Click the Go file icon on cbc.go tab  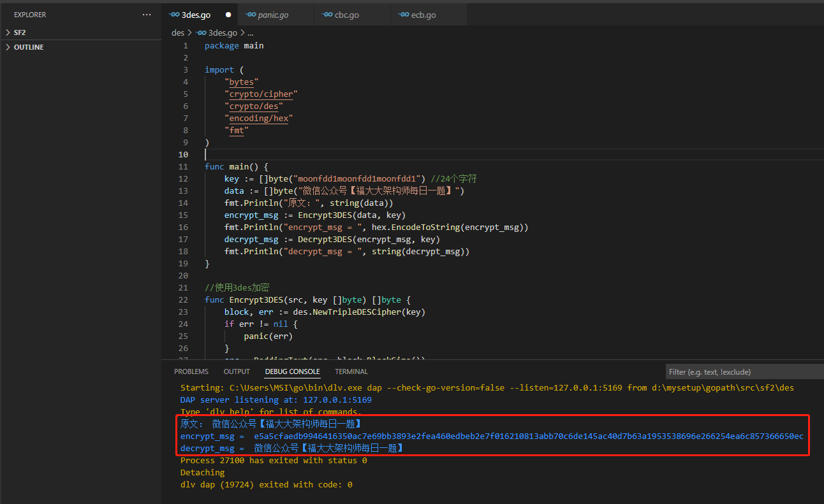(x=327, y=15)
